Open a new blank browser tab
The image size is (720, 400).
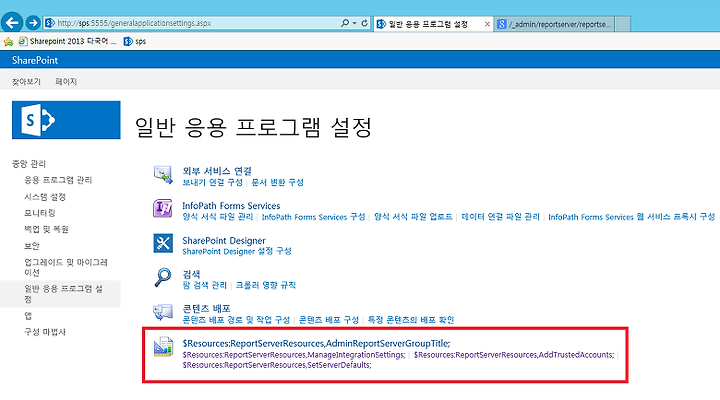(x=622, y=24)
